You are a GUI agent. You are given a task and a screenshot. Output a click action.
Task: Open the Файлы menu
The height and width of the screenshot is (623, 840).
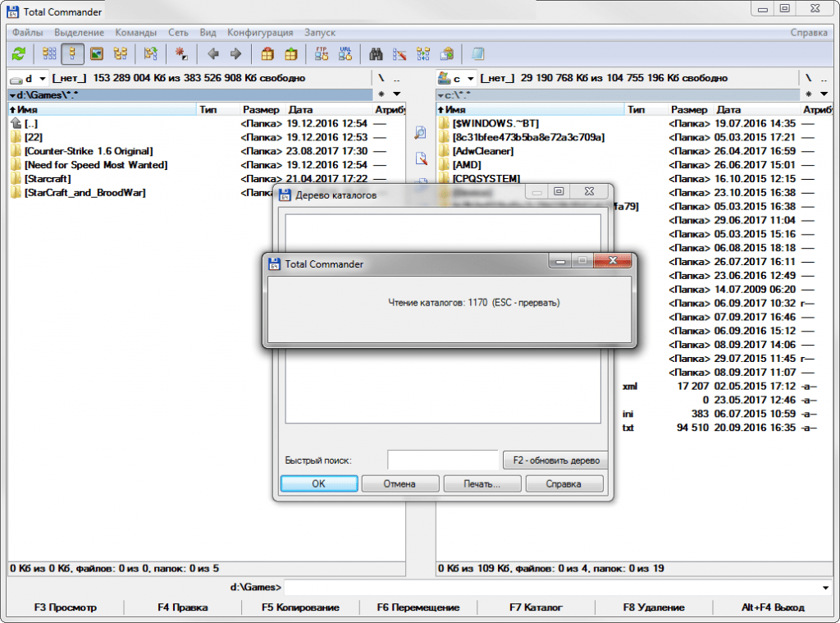[27, 32]
